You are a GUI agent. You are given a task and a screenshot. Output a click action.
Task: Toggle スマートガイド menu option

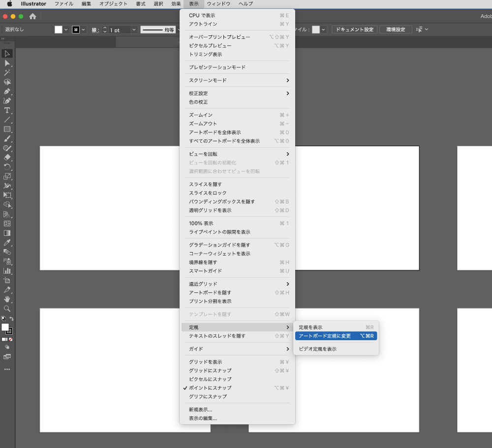point(206,271)
